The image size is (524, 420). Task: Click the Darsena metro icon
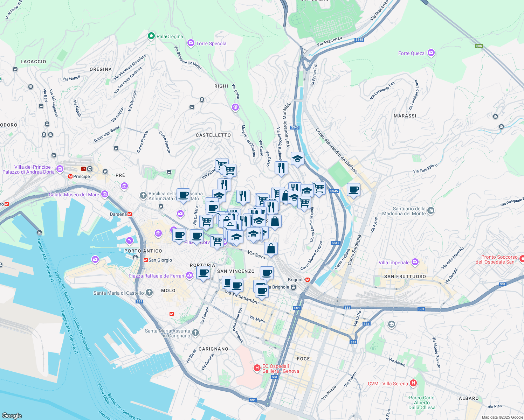click(130, 214)
